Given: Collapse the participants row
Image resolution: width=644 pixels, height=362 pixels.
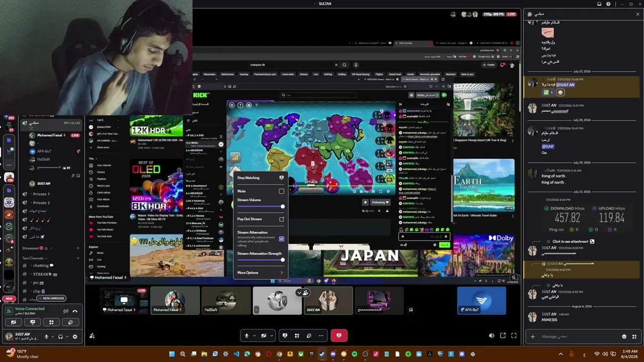Looking at the screenshot, I should coord(302,293).
